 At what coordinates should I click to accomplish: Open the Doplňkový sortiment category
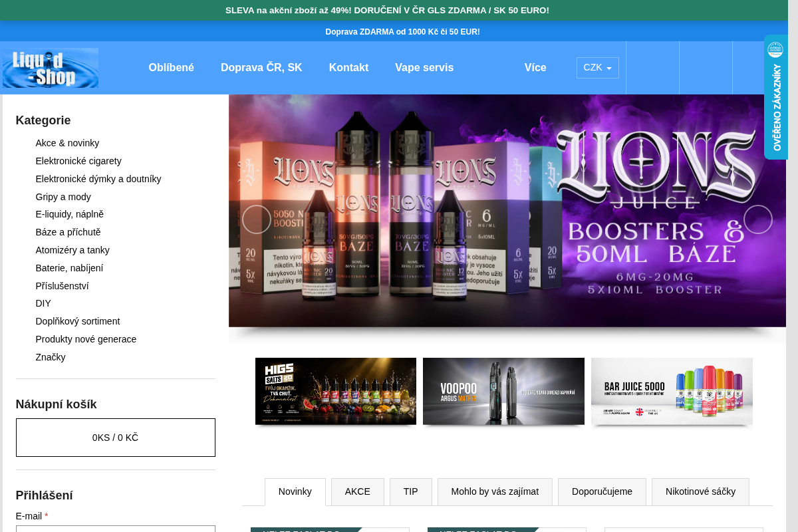click(78, 321)
